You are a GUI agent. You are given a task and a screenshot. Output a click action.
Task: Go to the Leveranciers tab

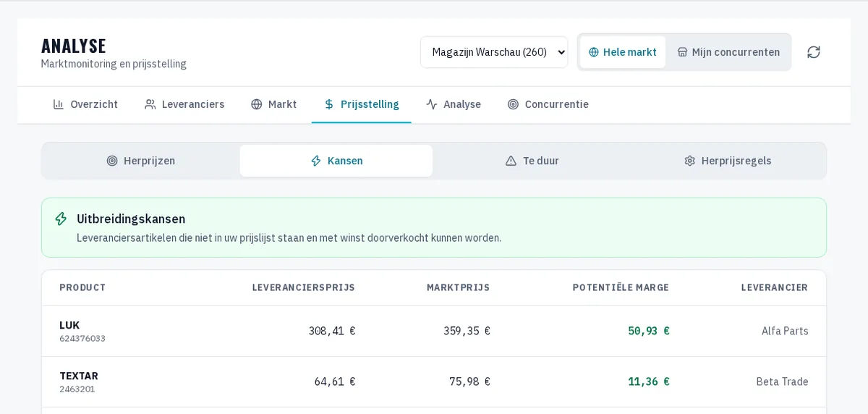coord(184,104)
